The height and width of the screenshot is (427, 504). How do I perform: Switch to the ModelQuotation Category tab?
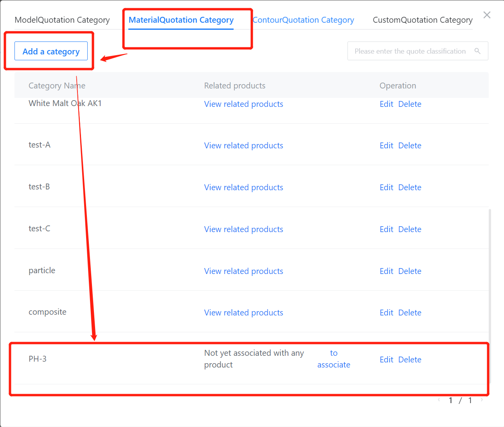pos(62,20)
